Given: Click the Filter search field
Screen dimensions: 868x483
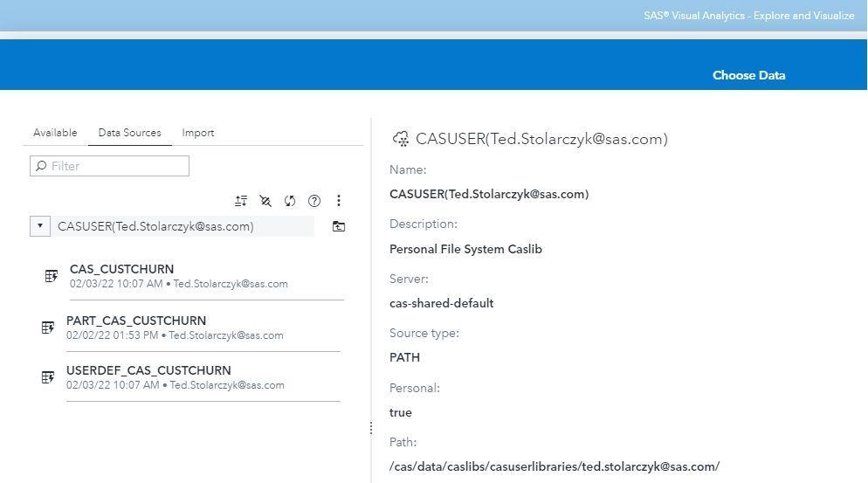Looking at the screenshot, I should tap(110, 166).
